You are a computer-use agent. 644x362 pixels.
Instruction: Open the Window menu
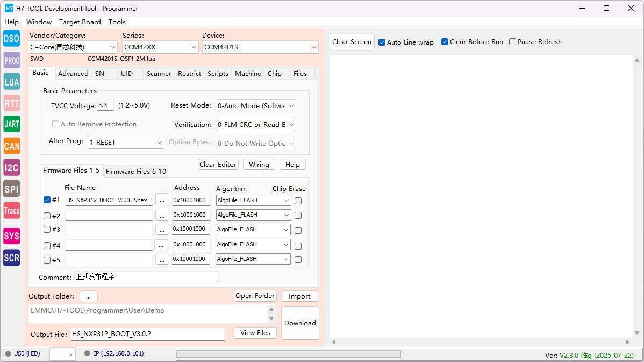point(39,22)
